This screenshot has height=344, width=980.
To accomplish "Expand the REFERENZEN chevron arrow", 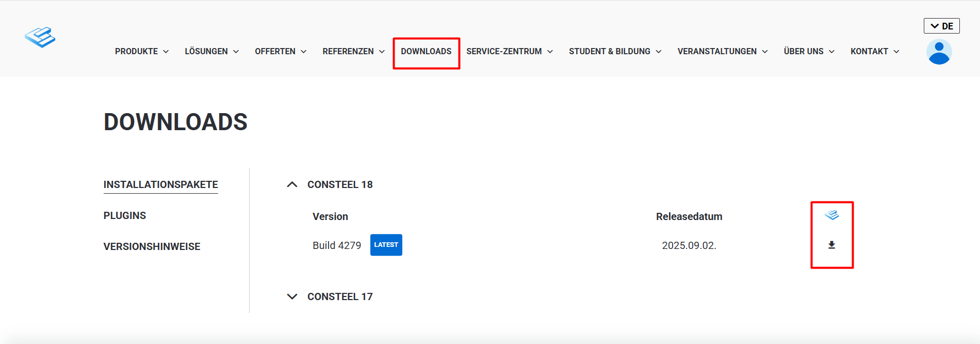I will pyautogui.click(x=382, y=52).
